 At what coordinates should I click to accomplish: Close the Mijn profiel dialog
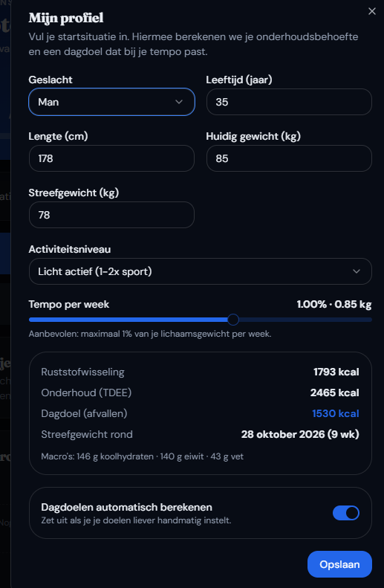371,11
